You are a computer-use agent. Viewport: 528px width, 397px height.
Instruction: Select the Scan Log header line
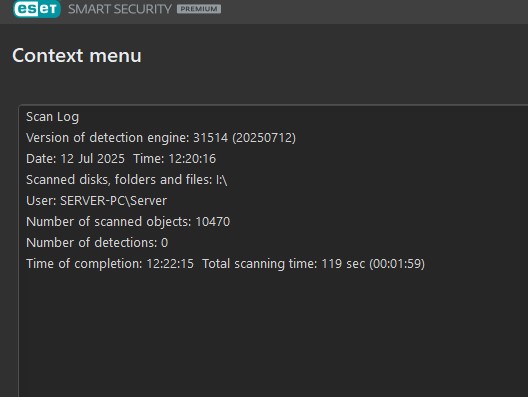53,117
